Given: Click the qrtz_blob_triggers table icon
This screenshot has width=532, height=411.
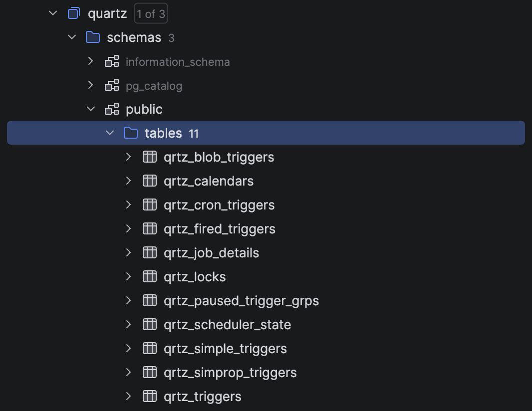Looking at the screenshot, I should coord(150,157).
